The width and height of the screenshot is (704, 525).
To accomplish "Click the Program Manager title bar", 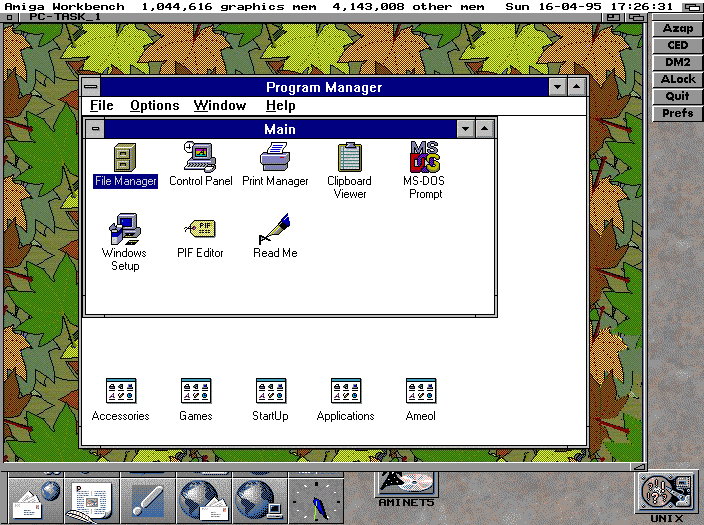I will click(324, 87).
